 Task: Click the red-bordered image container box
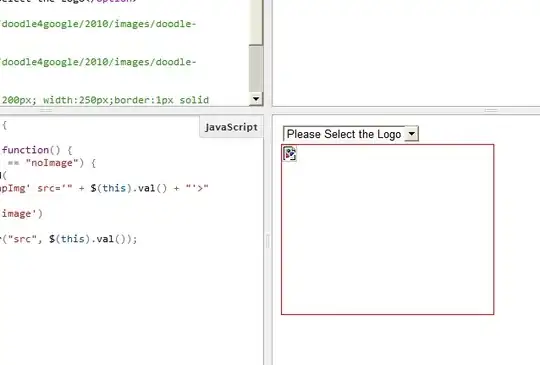387,229
